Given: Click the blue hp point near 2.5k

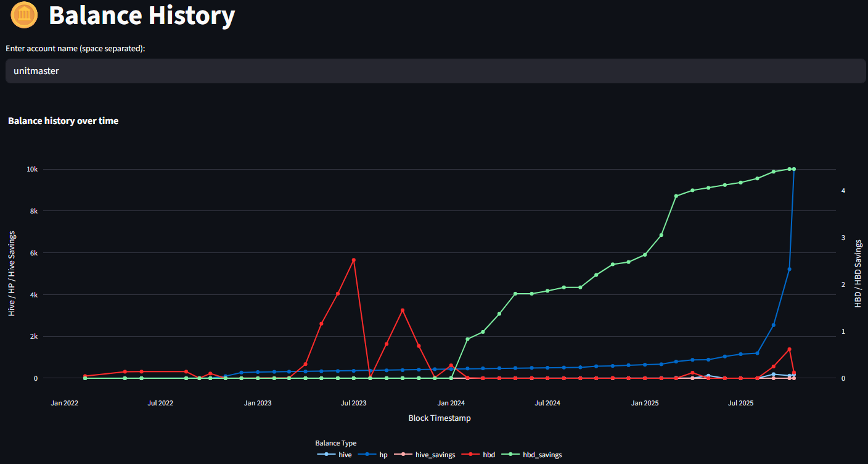Looking at the screenshot, I should (774, 325).
